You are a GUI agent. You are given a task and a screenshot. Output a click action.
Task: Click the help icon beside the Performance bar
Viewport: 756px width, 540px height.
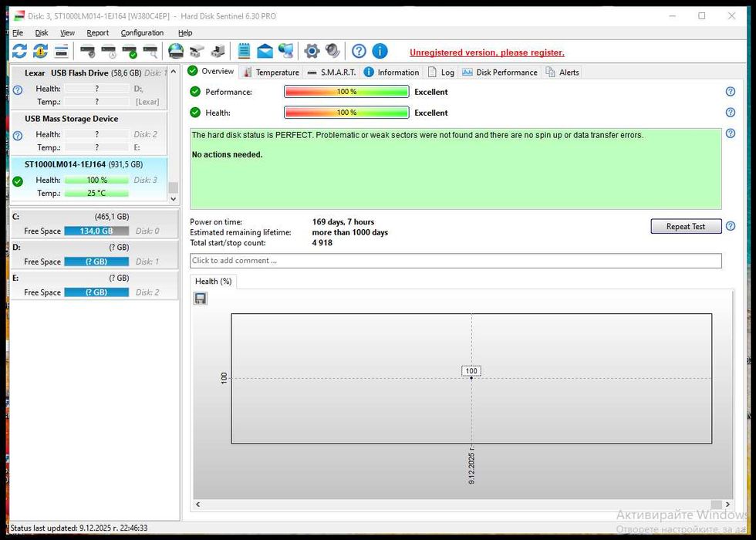731,92
